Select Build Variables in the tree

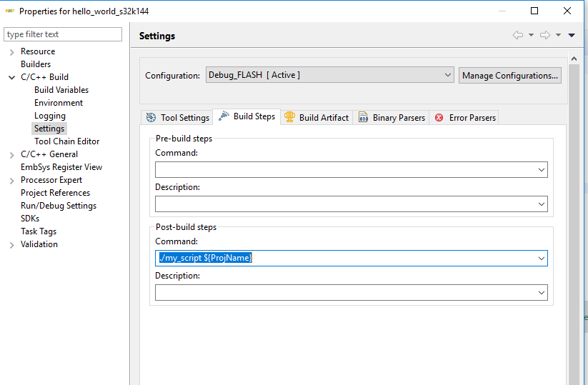[61, 90]
